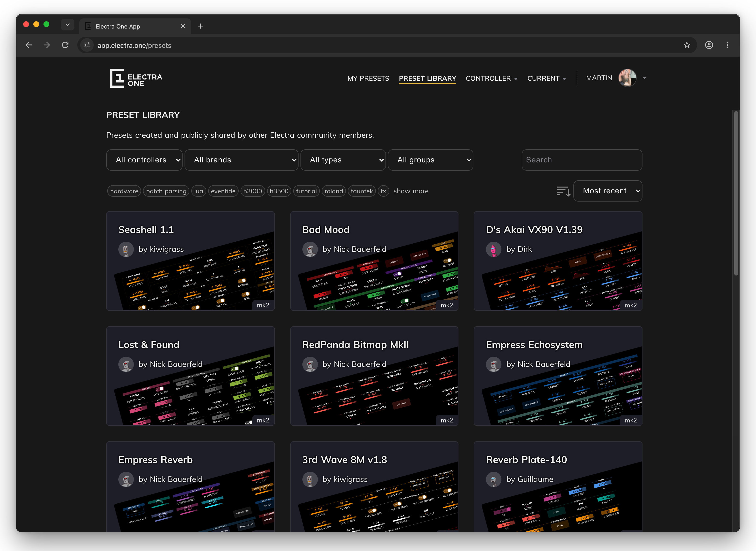Viewport: 756px width, 551px height.
Task: Filter by the tutorial tag
Action: point(306,191)
